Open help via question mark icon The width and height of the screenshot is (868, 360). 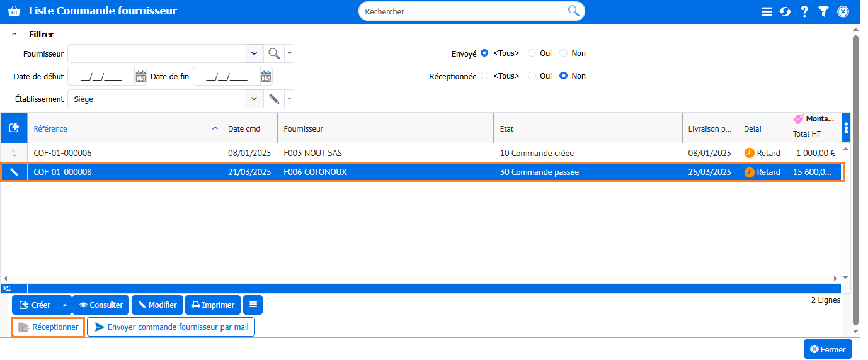804,11
